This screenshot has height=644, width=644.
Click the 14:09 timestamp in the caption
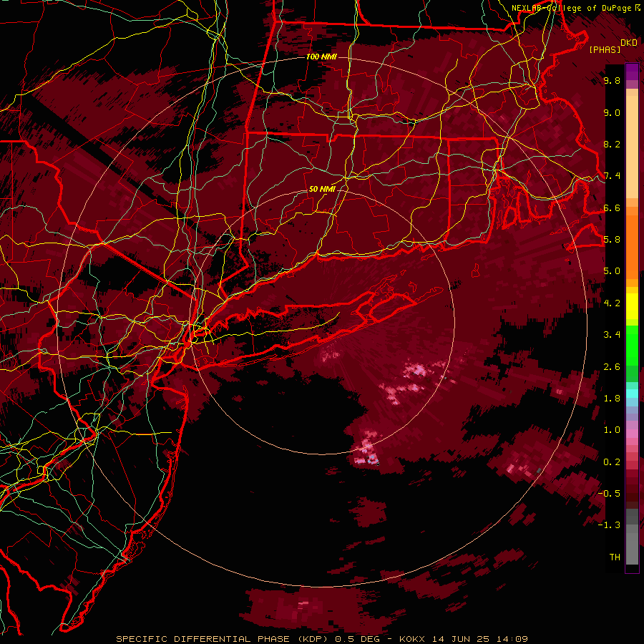tap(512, 639)
